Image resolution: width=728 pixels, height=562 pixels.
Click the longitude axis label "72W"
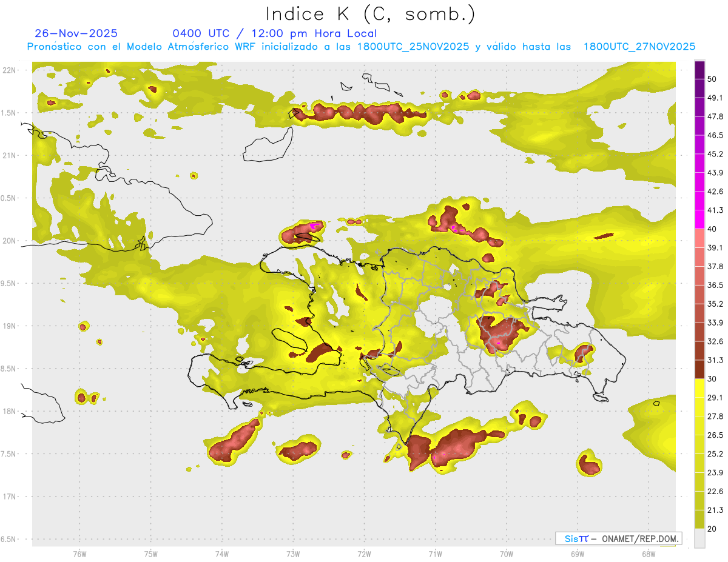click(x=364, y=554)
